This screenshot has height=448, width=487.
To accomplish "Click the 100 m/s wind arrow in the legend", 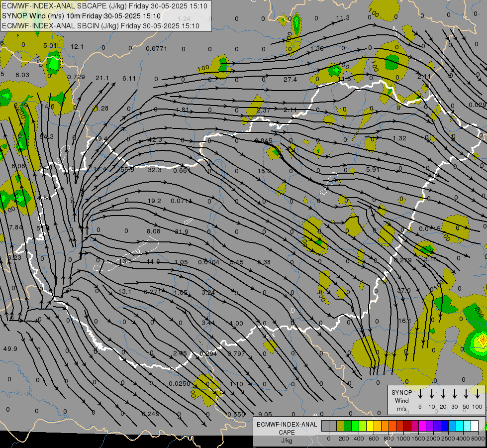I will [478, 393].
